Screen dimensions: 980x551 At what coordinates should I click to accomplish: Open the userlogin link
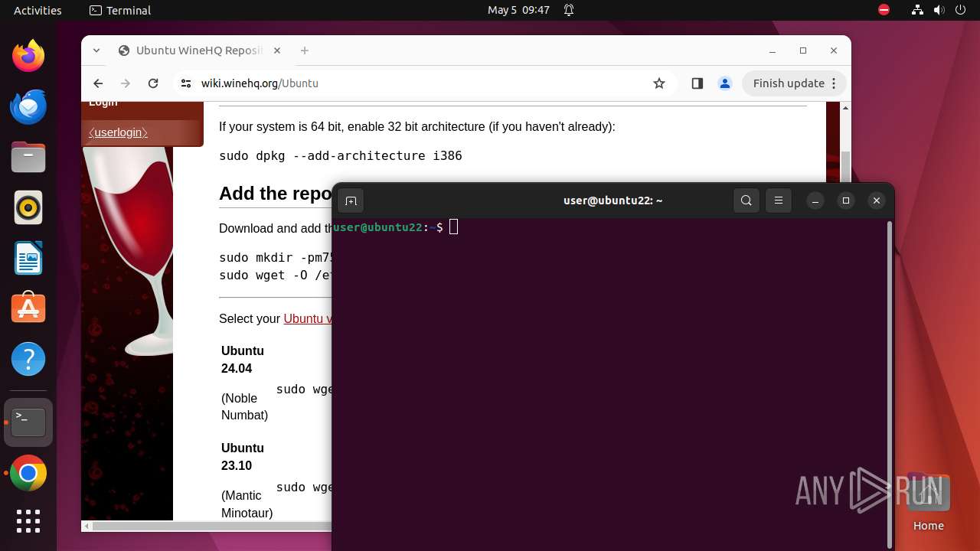click(x=118, y=132)
